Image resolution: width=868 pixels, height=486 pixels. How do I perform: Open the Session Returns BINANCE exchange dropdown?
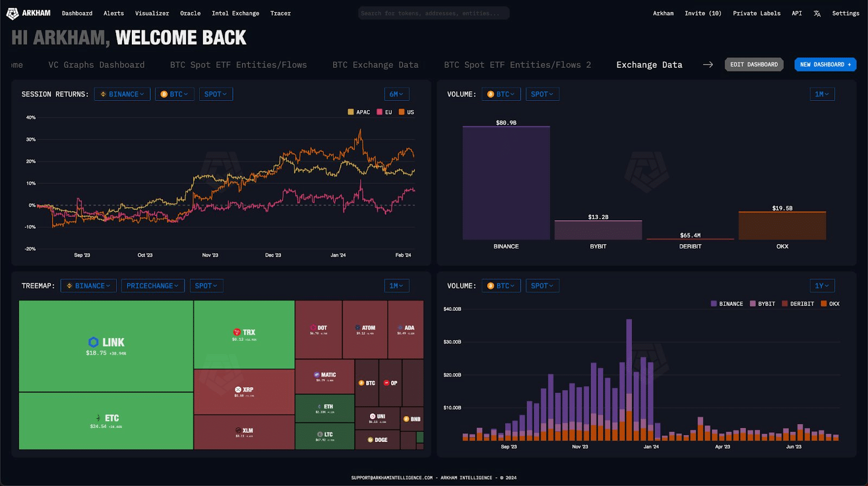pyautogui.click(x=122, y=94)
